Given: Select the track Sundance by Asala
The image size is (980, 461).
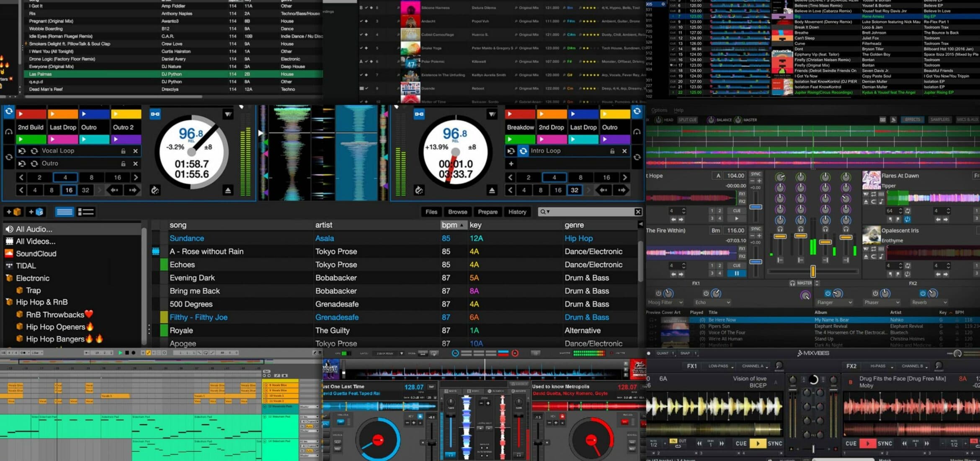Looking at the screenshot, I should coord(187,238).
